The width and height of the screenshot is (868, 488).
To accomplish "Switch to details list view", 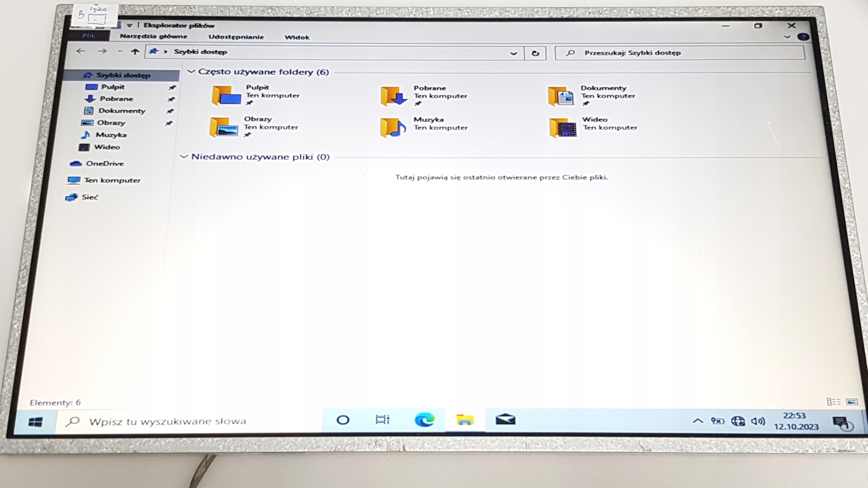I will tap(833, 402).
